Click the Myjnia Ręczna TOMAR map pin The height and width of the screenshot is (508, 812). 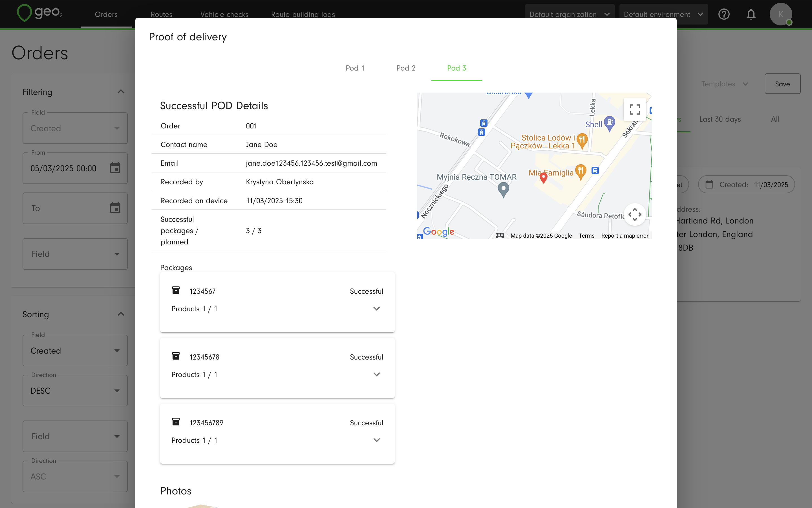pyautogui.click(x=503, y=190)
